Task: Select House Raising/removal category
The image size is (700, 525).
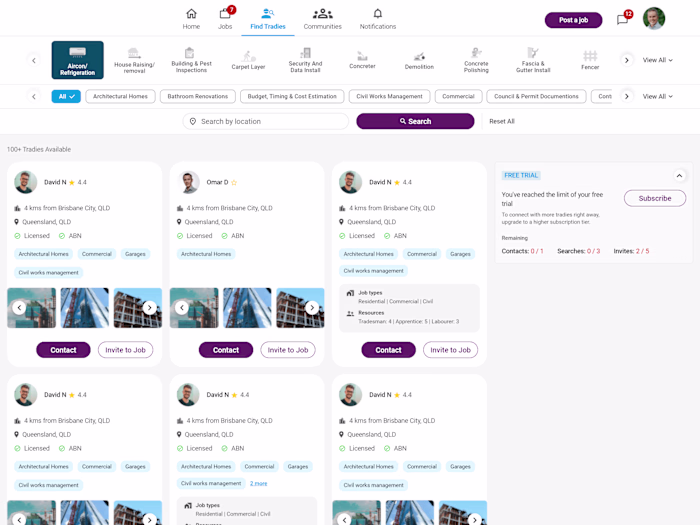Action: click(x=134, y=60)
